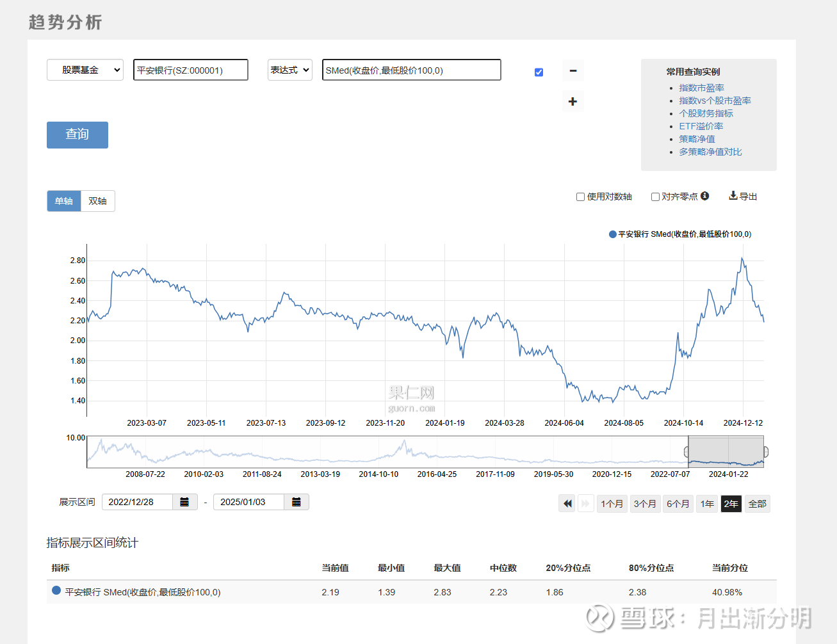Toggle the checkbox beside the expression field

[539, 72]
